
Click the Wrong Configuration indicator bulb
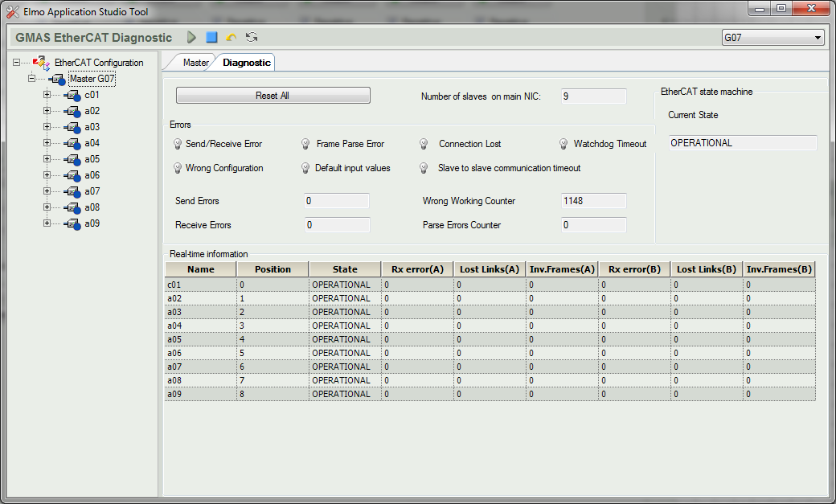pos(178,168)
